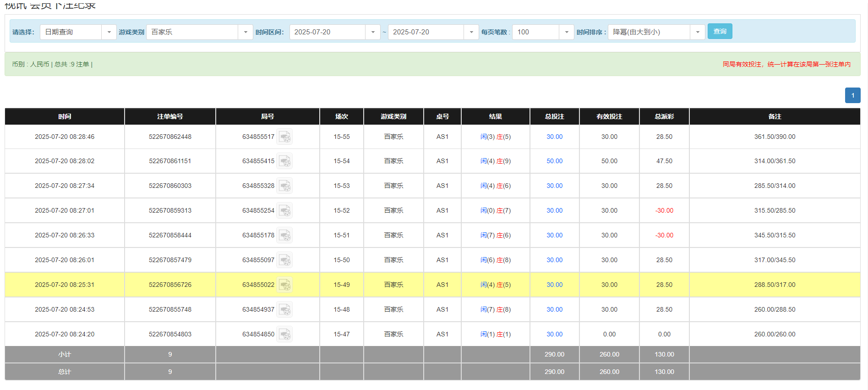Click replay icon beside round 634854937
The width and height of the screenshot is (868, 390).
click(x=284, y=310)
